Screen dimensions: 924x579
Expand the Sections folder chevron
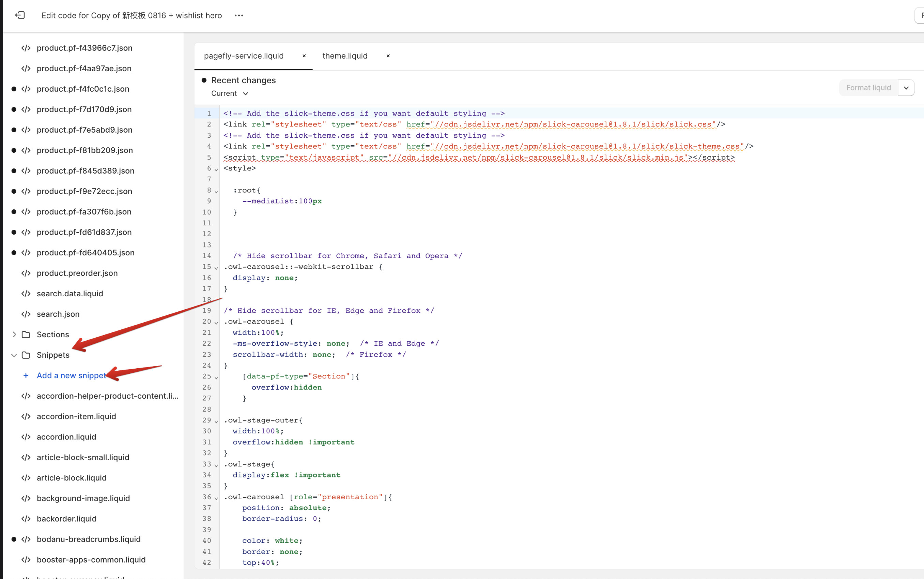14,334
